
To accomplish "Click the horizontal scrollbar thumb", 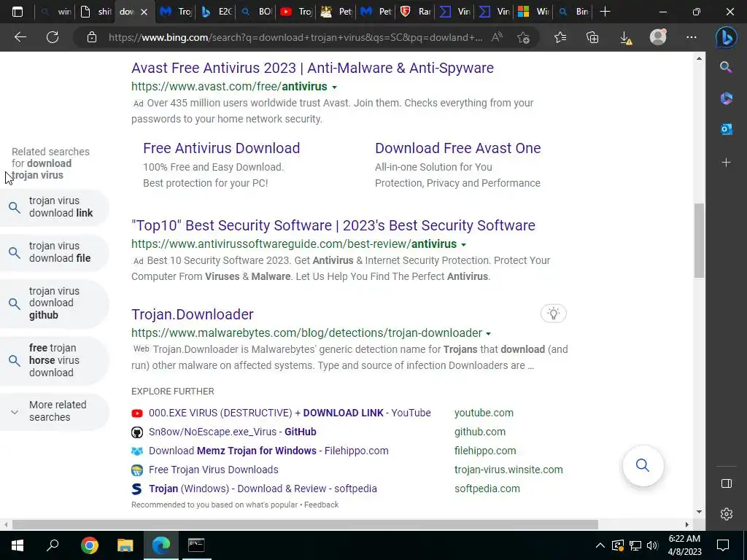I will tap(305, 524).
